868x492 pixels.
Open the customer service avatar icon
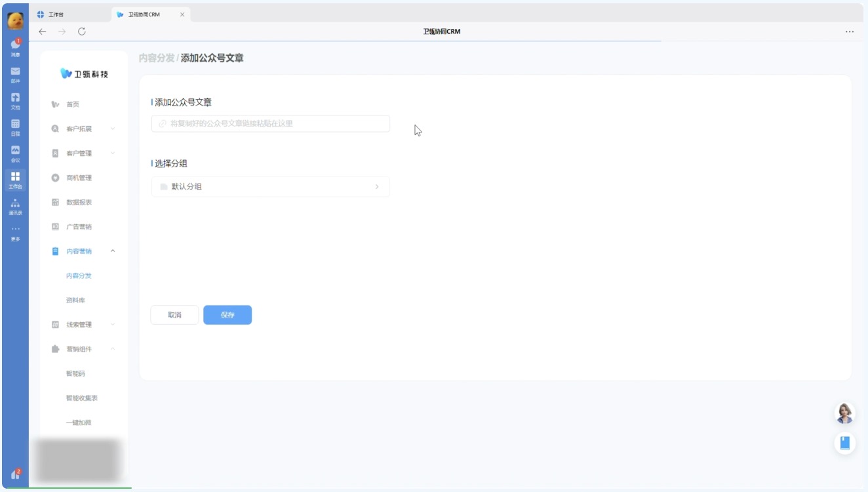pos(844,413)
